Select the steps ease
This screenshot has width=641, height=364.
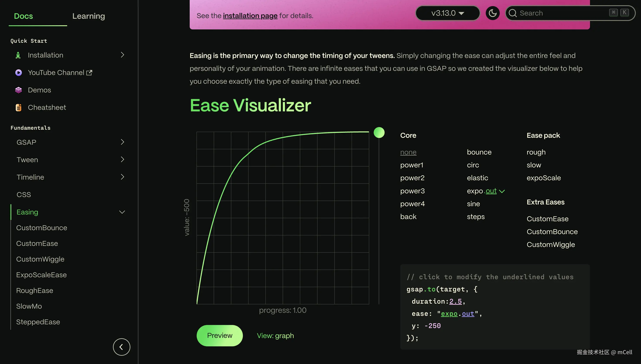pos(476,217)
